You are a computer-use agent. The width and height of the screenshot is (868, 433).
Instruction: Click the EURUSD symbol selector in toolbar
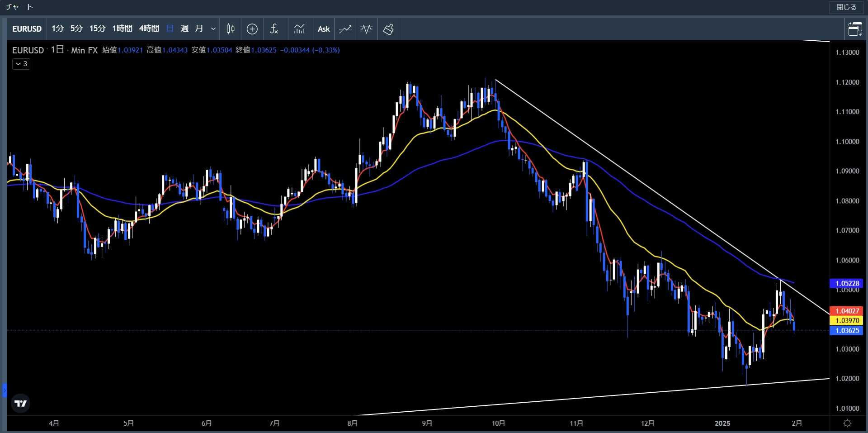27,29
